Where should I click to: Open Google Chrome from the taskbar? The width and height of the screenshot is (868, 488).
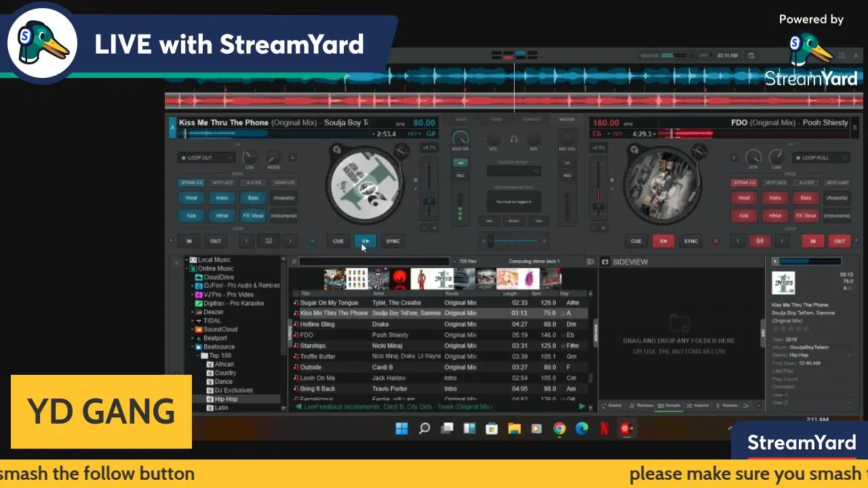[x=559, y=428]
